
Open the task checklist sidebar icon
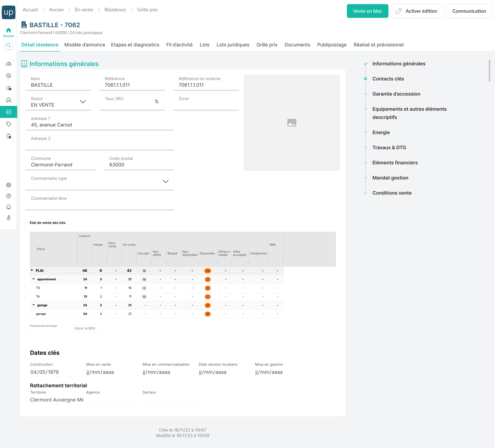pyautogui.click(x=9, y=88)
